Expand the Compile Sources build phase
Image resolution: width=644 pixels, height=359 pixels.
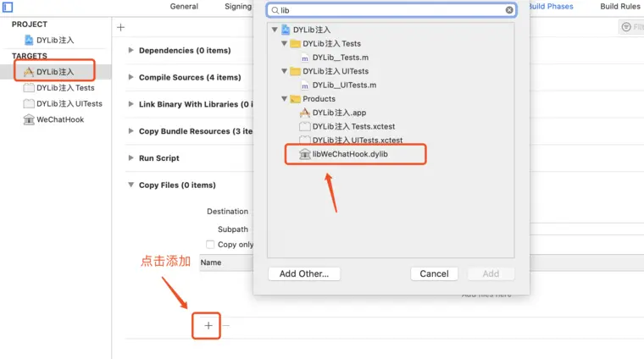pyautogui.click(x=130, y=77)
